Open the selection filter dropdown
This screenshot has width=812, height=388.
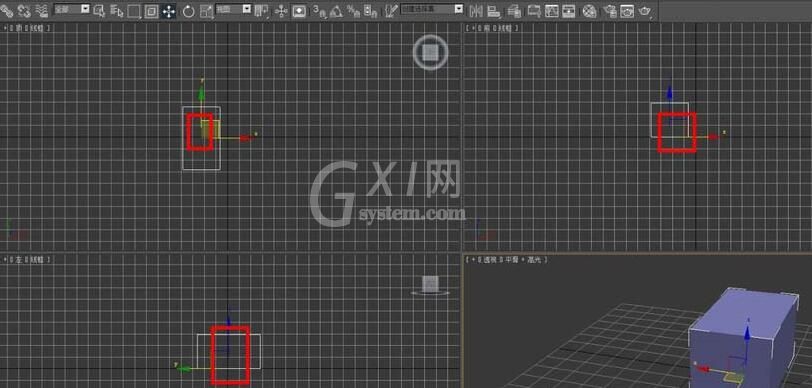72,9
